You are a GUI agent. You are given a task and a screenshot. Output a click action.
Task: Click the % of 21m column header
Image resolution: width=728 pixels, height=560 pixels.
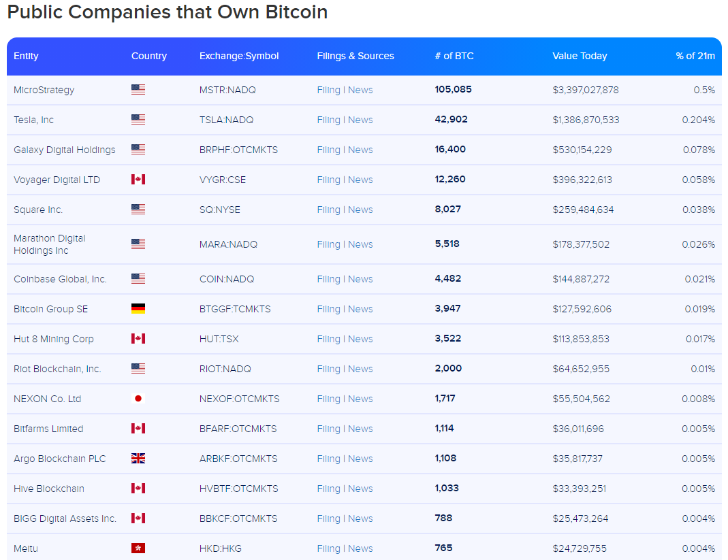click(695, 56)
